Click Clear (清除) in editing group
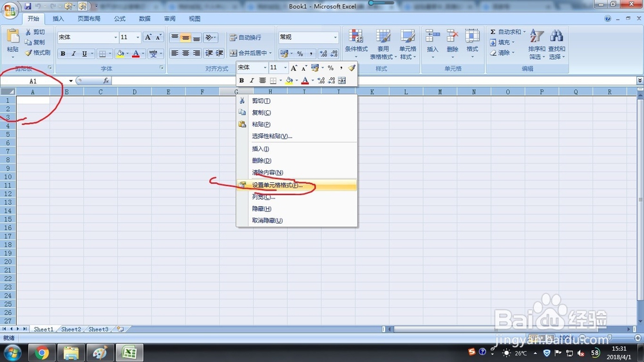The width and height of the screenshot is (644, 362). pos(502,53)
